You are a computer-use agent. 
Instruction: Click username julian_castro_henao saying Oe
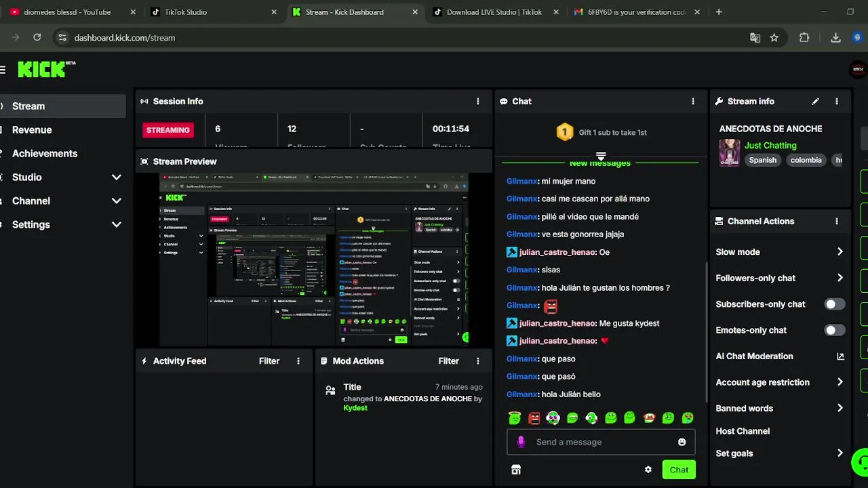pyautogui.click(x=557, y=252)
